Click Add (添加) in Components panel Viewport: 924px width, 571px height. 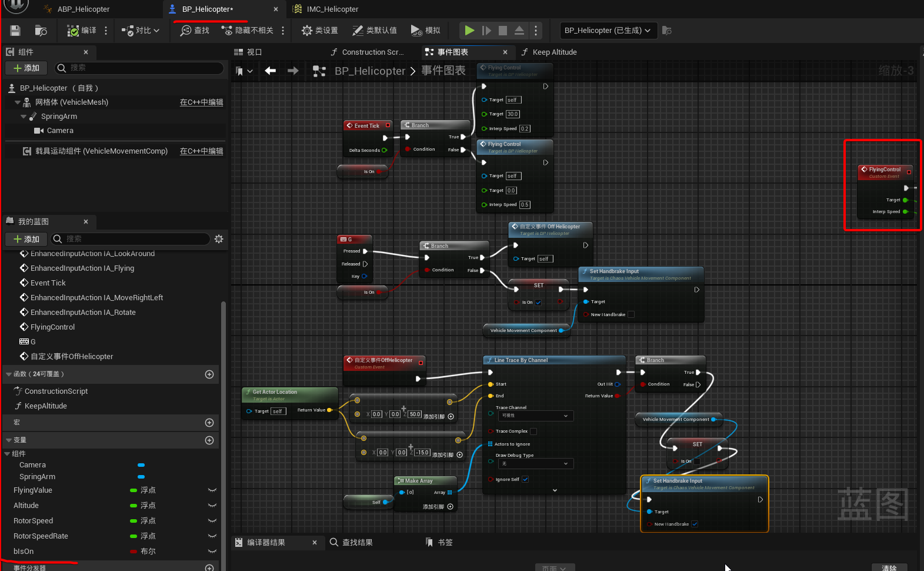coord(26,68)
